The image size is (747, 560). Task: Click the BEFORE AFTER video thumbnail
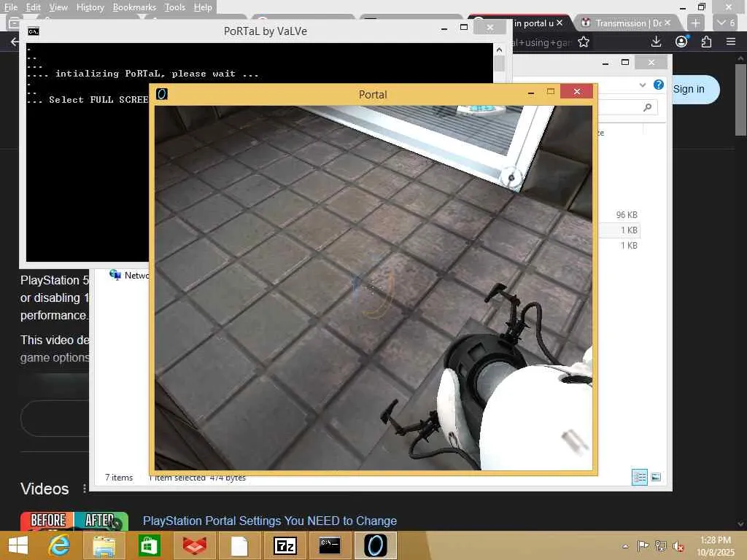74,521
